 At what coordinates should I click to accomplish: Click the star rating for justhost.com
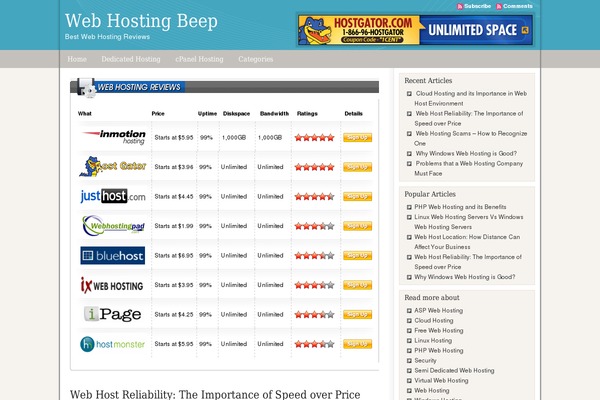314,196
